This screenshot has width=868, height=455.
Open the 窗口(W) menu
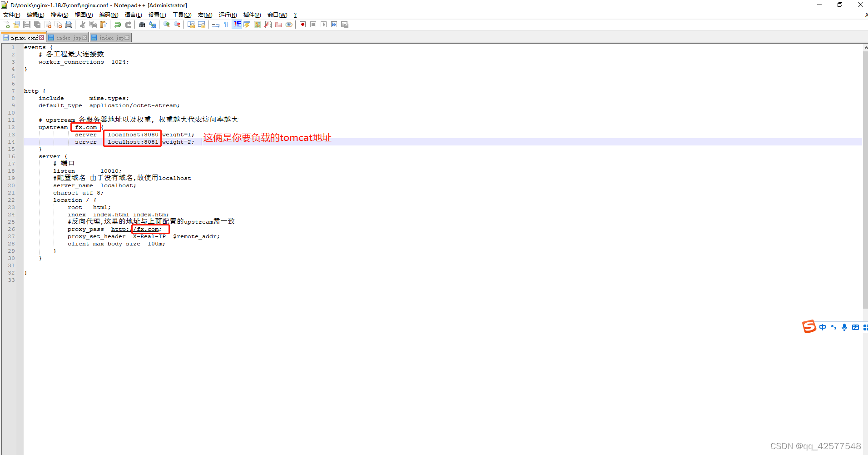click(x=277, y=15)
